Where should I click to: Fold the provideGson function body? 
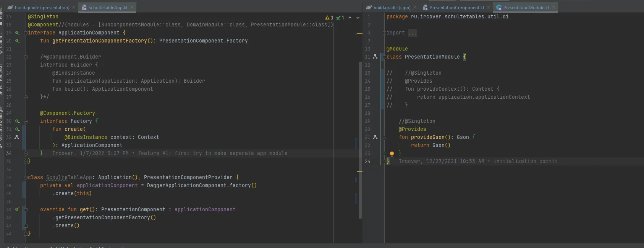[384, 137]
